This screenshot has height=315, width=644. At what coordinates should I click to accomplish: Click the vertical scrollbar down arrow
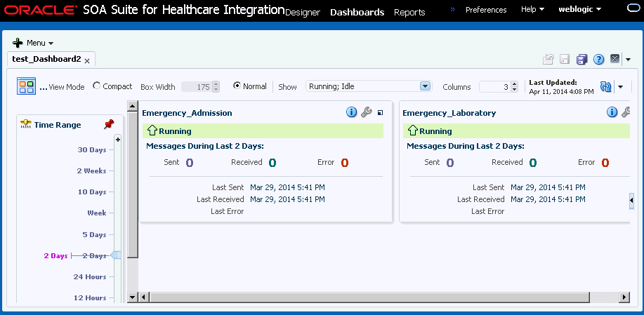132,297
